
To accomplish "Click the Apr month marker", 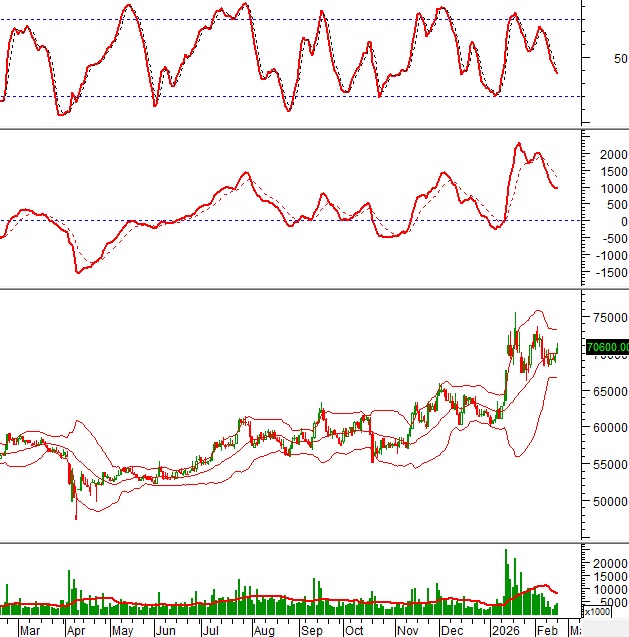I will tap(76, 630).
